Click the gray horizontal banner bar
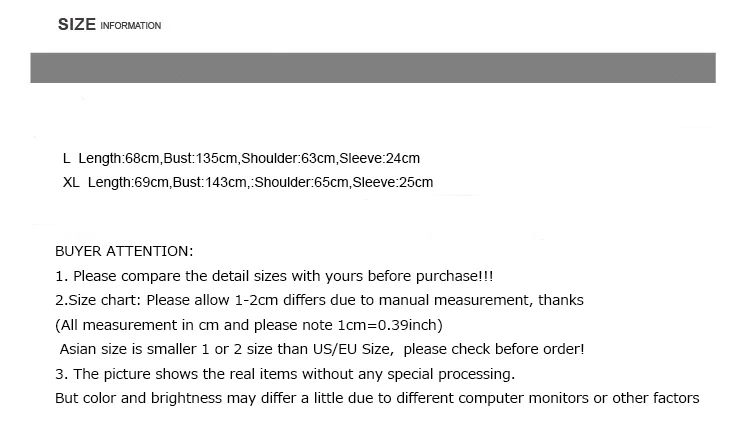 (x=373, y=68)
